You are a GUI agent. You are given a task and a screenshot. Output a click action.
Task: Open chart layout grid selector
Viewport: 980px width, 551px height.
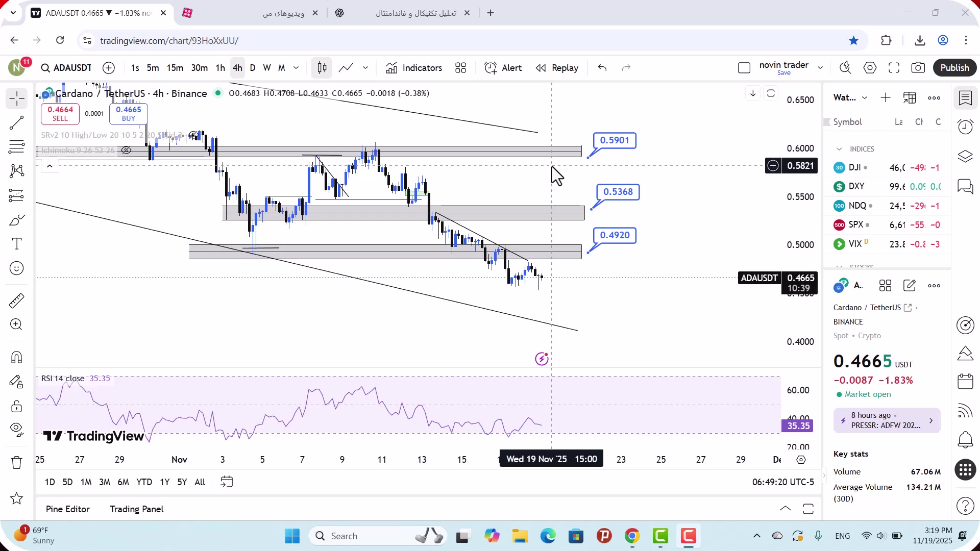(x=461, y=68)
